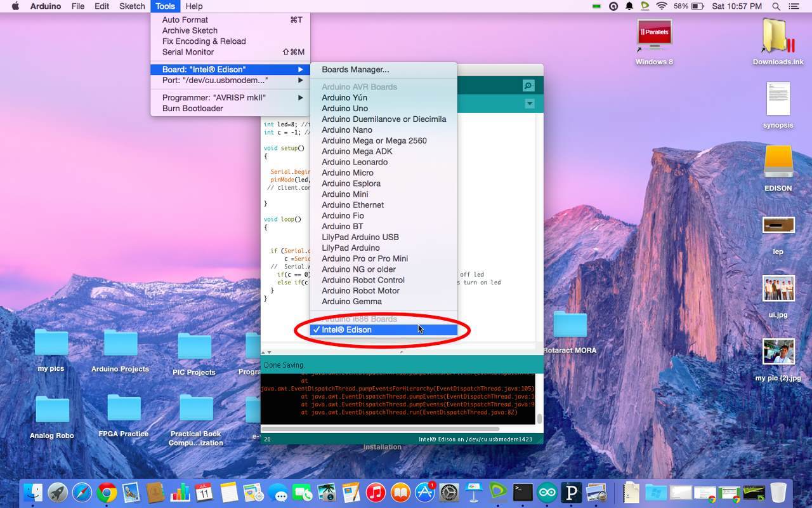Viewport: 812px width, 508px height.
Task: Select the checked Intel® Edison board
Action: (x=384, y=330)
